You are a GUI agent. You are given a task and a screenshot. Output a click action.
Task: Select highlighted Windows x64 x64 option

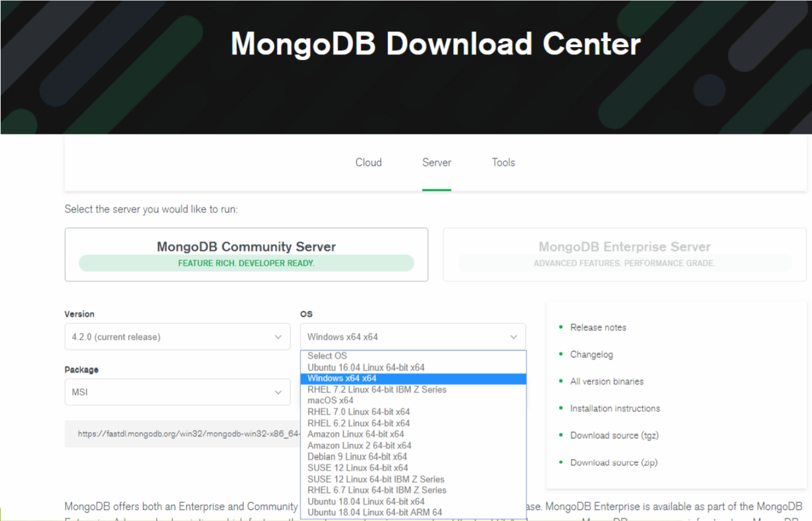[x=413, y=378]
